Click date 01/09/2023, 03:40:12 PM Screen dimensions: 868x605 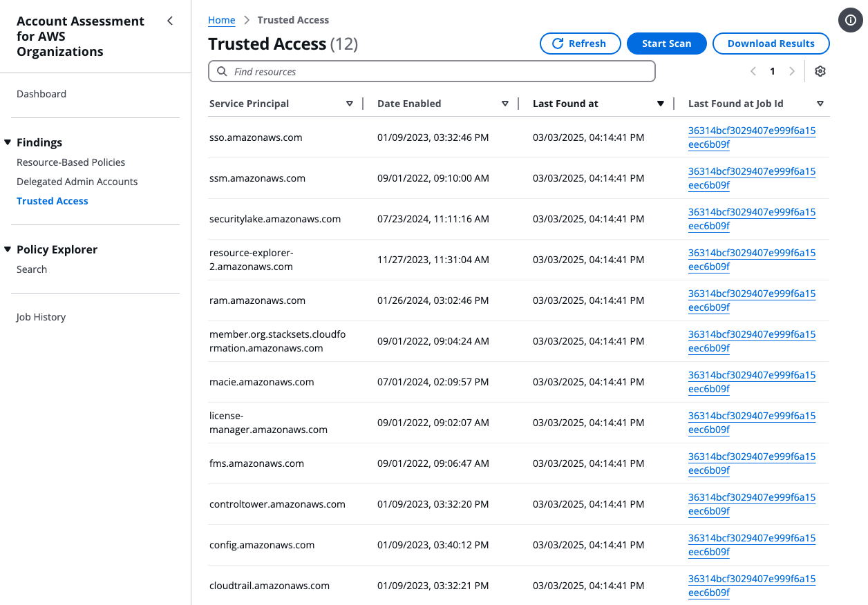pyautogui.click(x=433, y=545)
